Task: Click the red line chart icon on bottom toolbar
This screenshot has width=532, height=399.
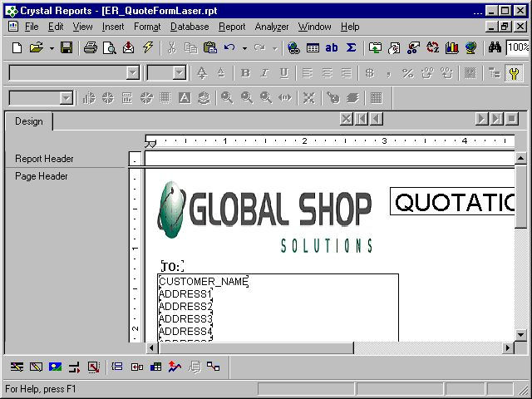Action: [175, 367]
